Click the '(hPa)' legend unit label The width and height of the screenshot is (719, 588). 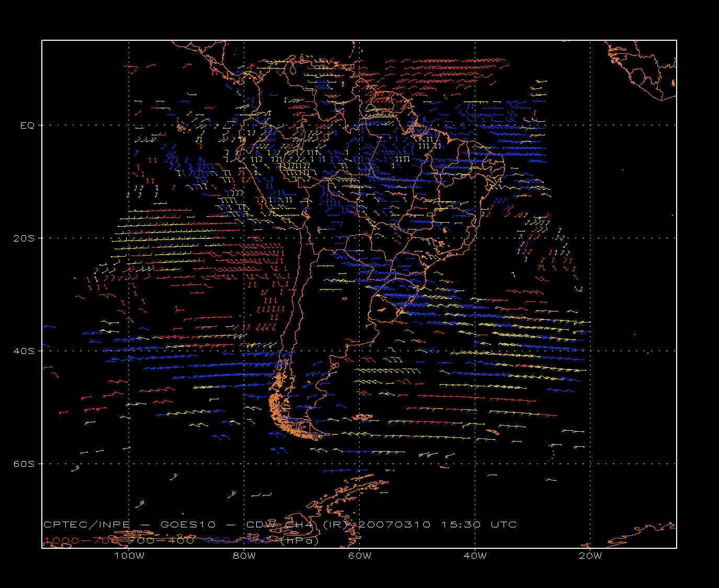tap(300, 541)
